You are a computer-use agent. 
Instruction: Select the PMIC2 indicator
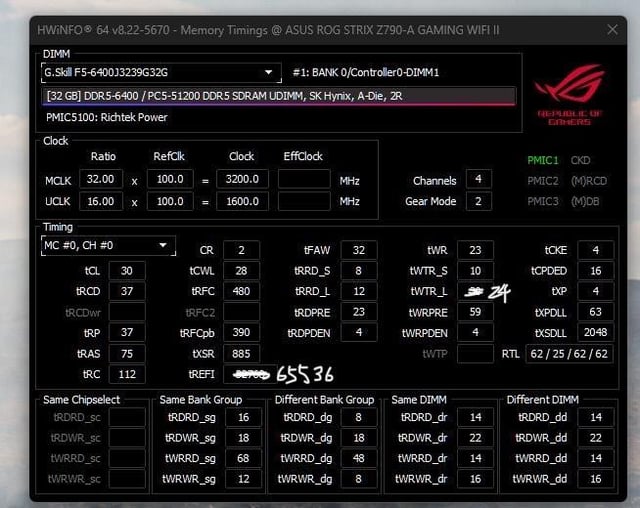click(x=542, y=181)
